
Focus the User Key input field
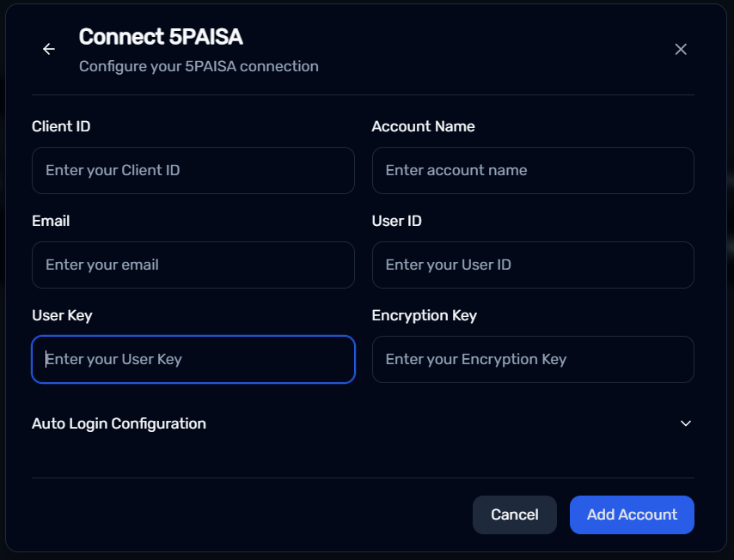[193, 359]
